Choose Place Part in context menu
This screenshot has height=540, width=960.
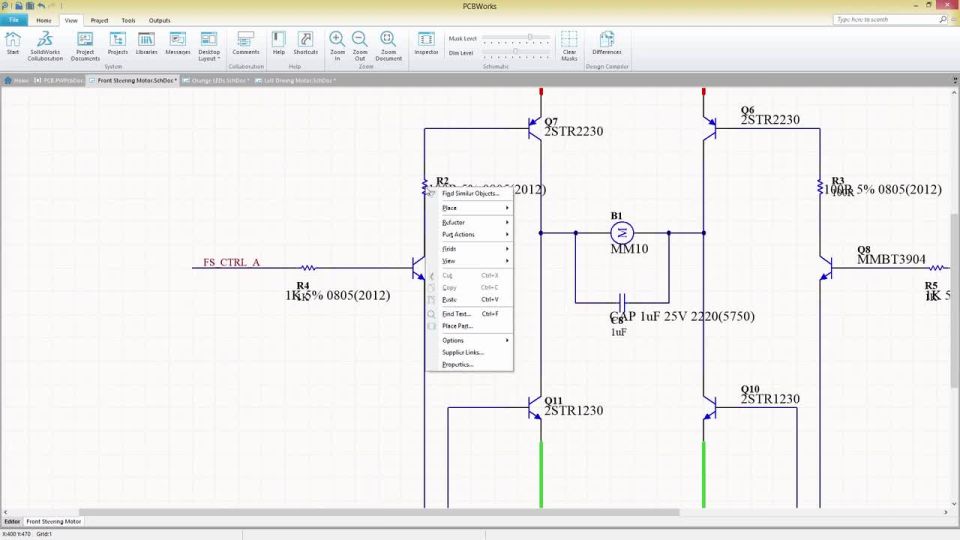(x=470, y=326)
